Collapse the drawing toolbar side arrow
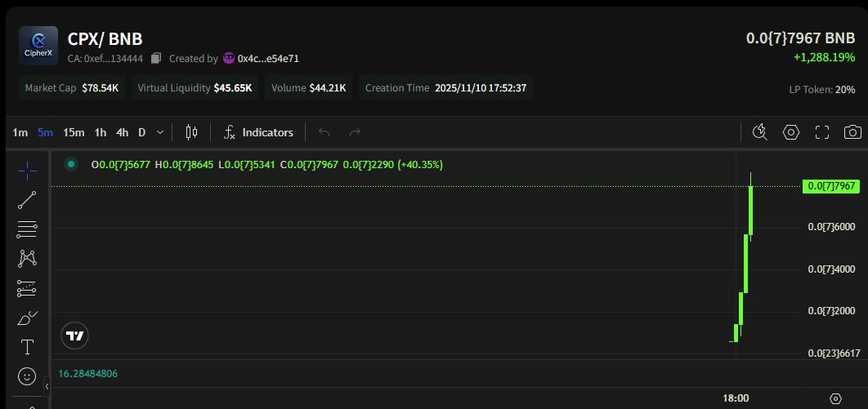This screenshot has height=409, width=868. 47,387
